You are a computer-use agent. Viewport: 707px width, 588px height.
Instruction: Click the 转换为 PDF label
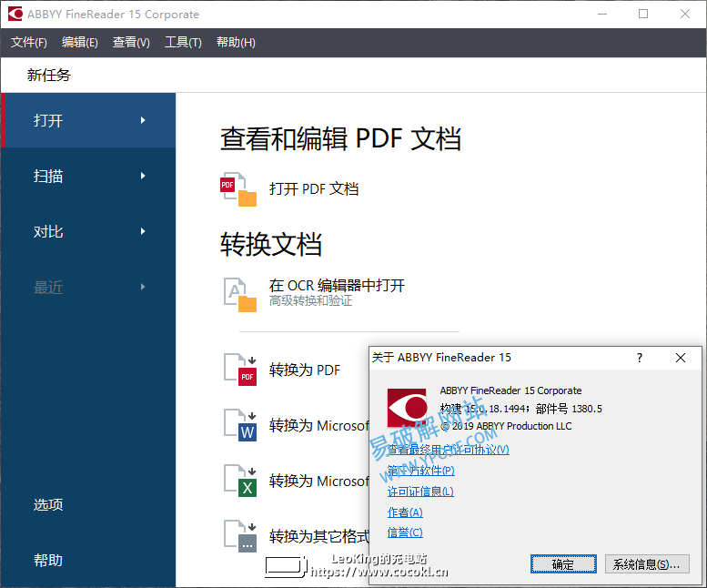[x=305, y=370]
